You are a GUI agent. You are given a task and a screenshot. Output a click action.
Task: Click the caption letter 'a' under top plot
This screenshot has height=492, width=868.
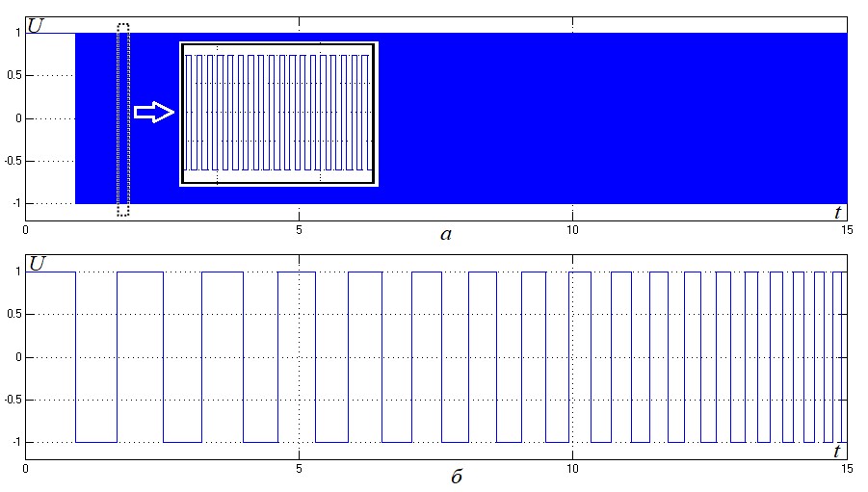click(444, 234)
